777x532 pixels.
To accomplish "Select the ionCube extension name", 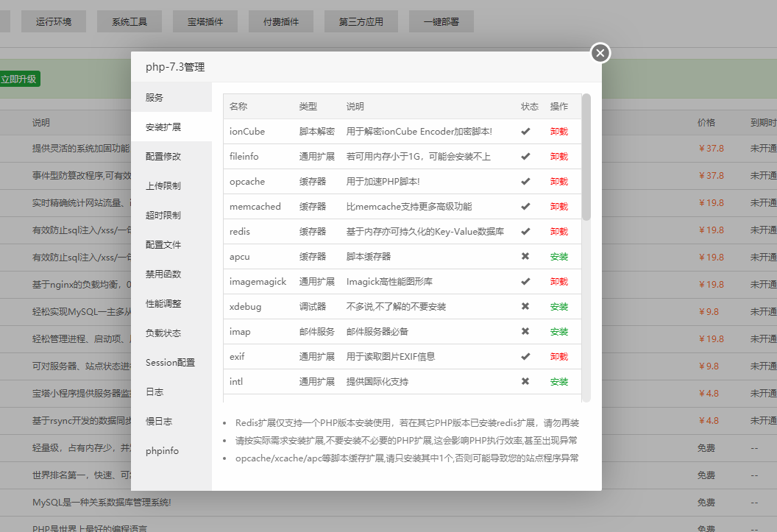I will tap(246, 131).
